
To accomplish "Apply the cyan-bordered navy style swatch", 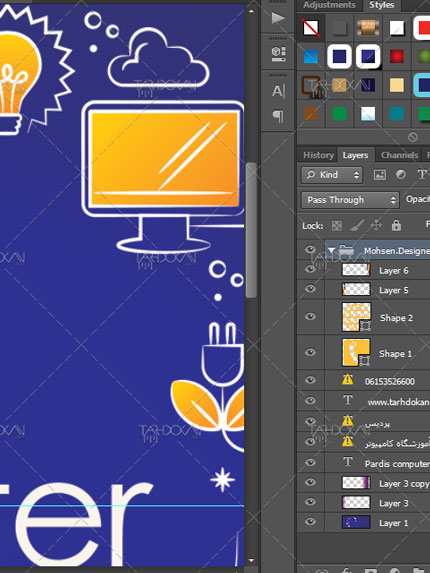I will click(422, 85).
